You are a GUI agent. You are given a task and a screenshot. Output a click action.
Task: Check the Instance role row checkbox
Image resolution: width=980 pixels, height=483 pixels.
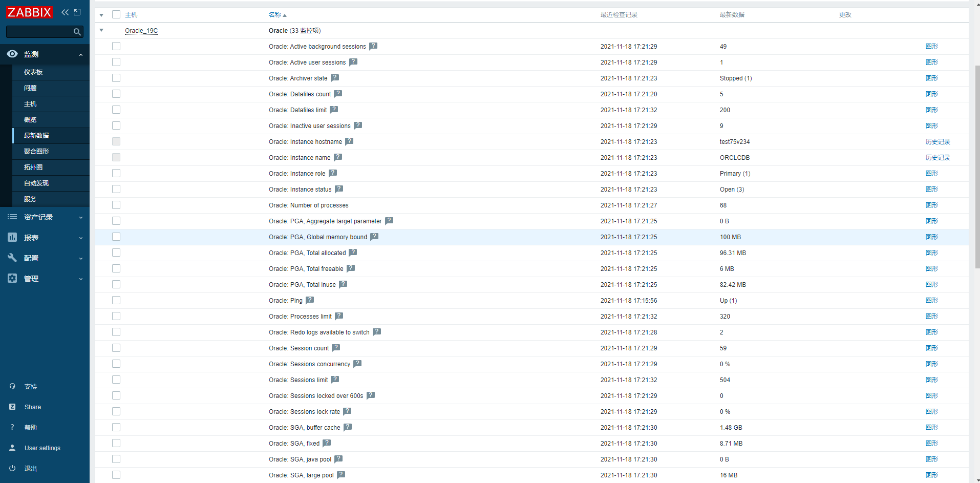tap(116, 173)
